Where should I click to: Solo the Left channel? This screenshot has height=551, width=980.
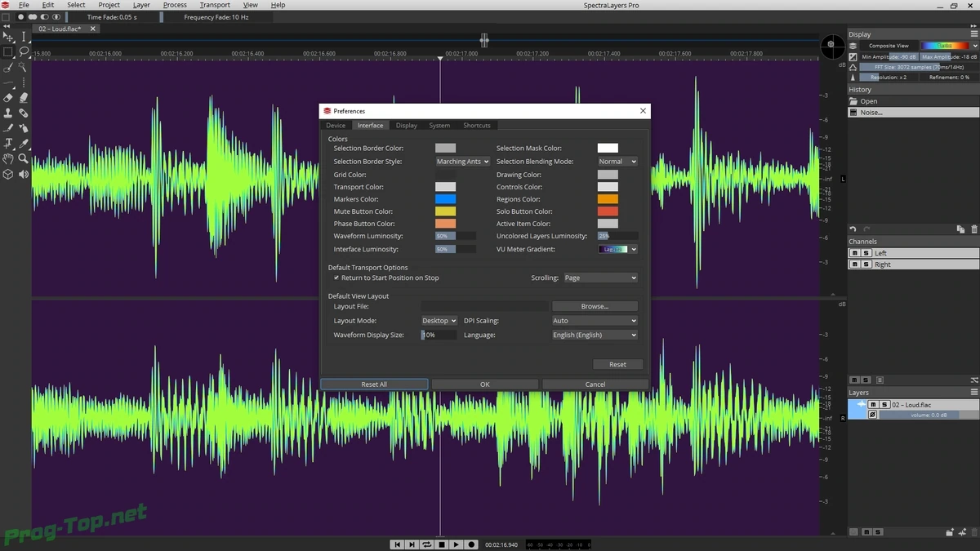click(866, 253)
